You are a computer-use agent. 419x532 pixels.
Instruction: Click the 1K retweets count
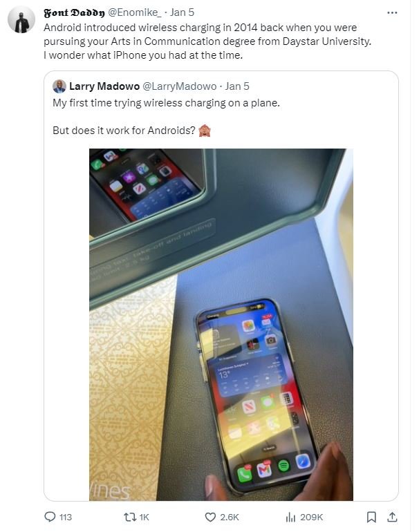click(x=144, y=517)
